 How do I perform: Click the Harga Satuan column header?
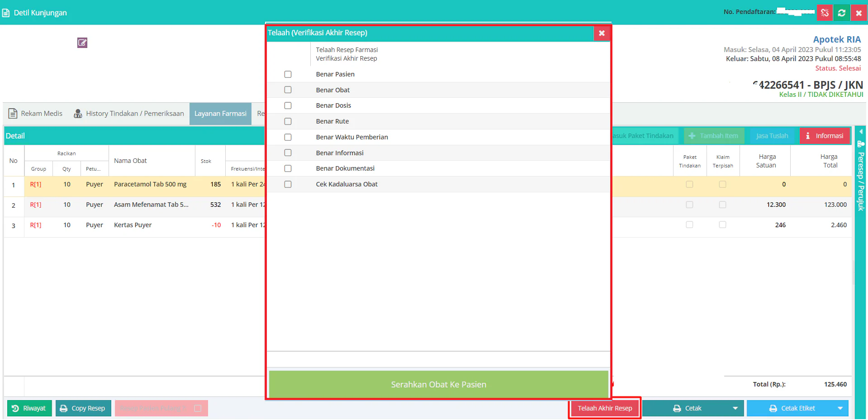pos(765,161)
